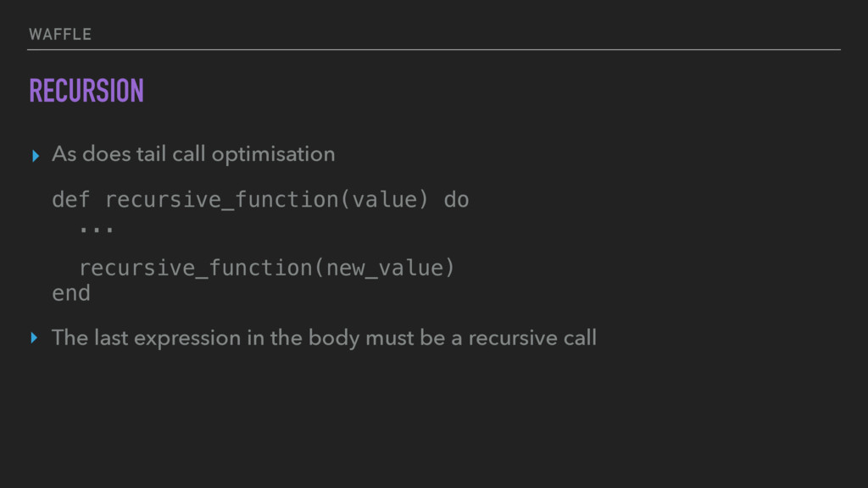Click the blue arrow bullet before 'The last expression'
Image resolution: width=868 pixels, height=488 pixels.
[x=34, y=337]
